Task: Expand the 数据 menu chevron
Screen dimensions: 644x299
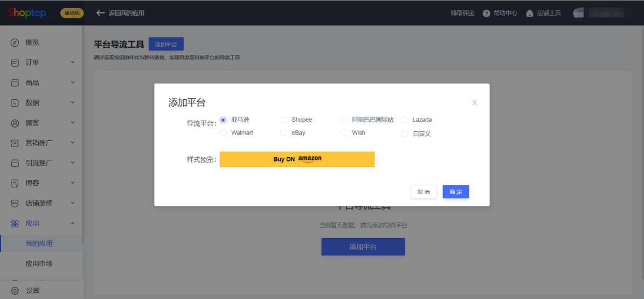Action: 73,103
